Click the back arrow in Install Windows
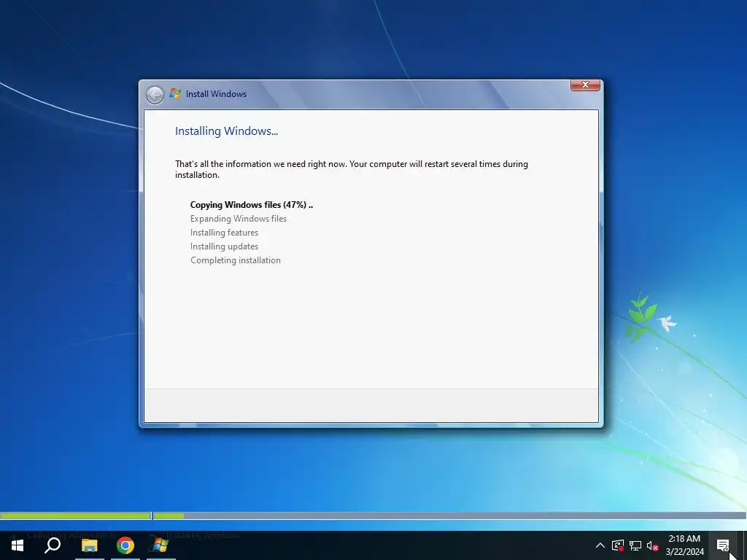This screenshot has width=747, height=560. point(155,95)
